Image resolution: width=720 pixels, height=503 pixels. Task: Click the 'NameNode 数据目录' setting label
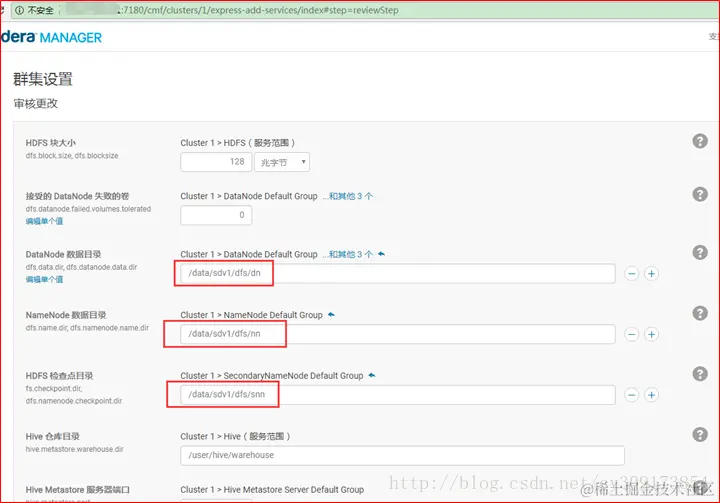66,315
